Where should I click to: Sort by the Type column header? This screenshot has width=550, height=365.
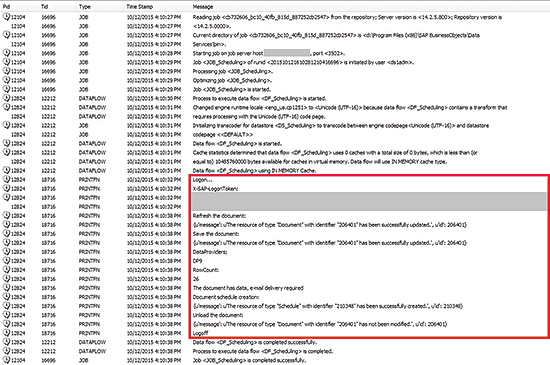85,7
